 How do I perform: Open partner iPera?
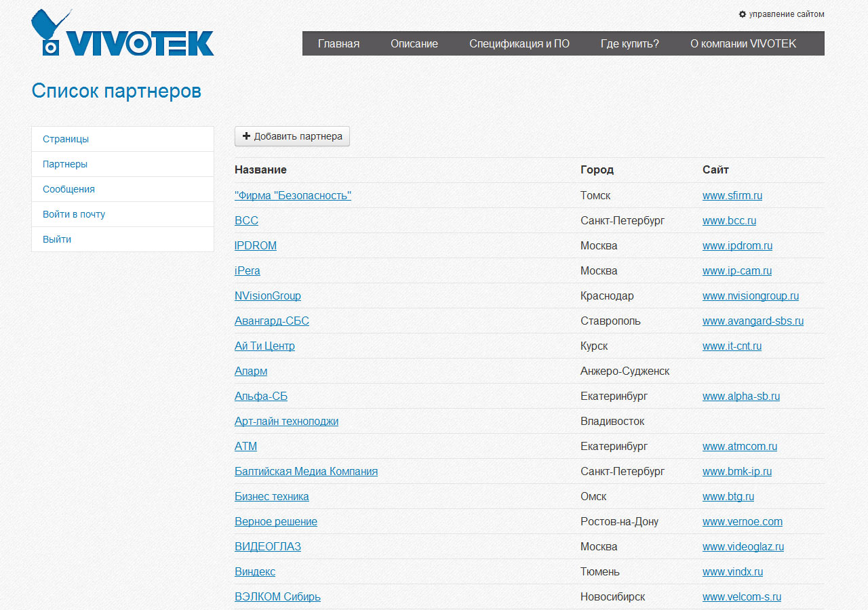coord(248,270)
